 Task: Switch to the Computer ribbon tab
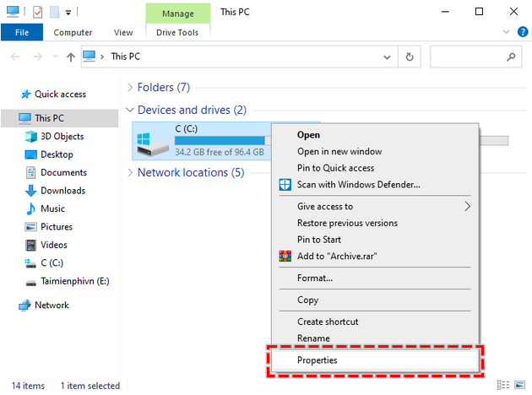point(73,33)
